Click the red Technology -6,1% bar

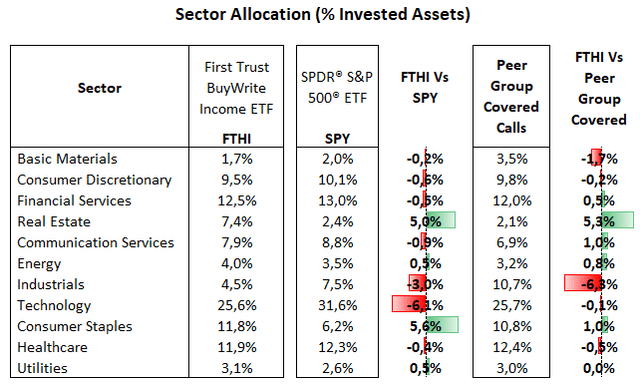tap(409, 304)
